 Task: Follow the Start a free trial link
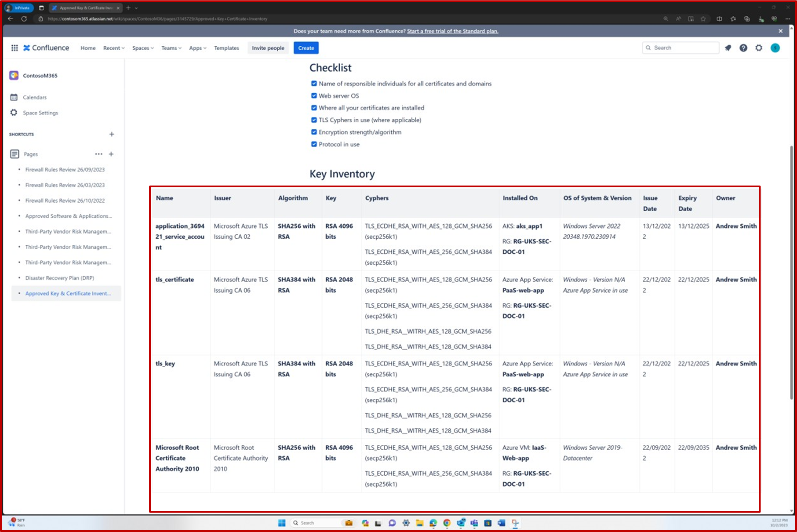[452, 31]
